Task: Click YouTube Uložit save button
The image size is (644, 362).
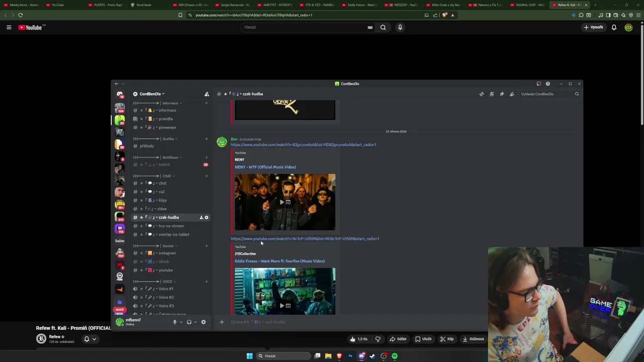Action: (x=423, y=339)
